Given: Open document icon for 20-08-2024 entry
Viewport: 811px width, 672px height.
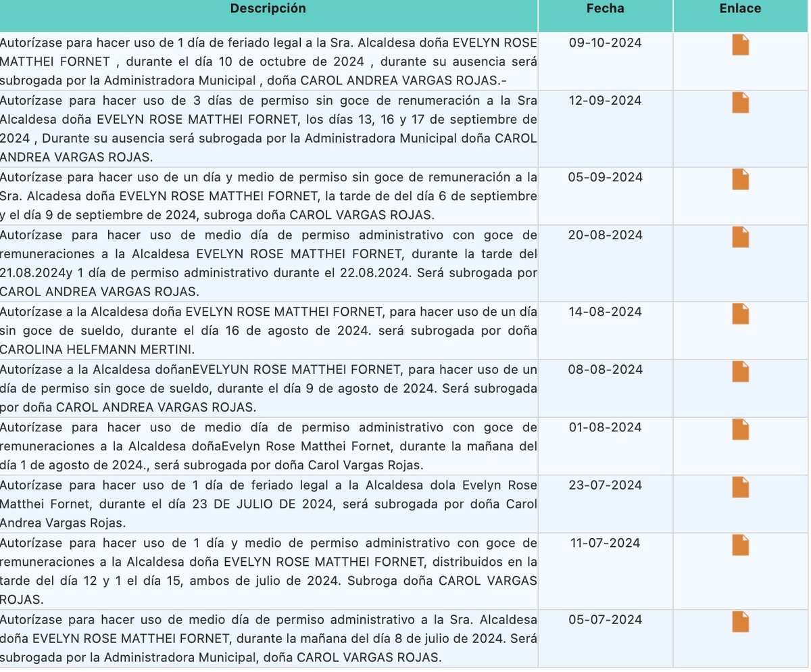Looking at the screenshot, I should coord(741,237).
